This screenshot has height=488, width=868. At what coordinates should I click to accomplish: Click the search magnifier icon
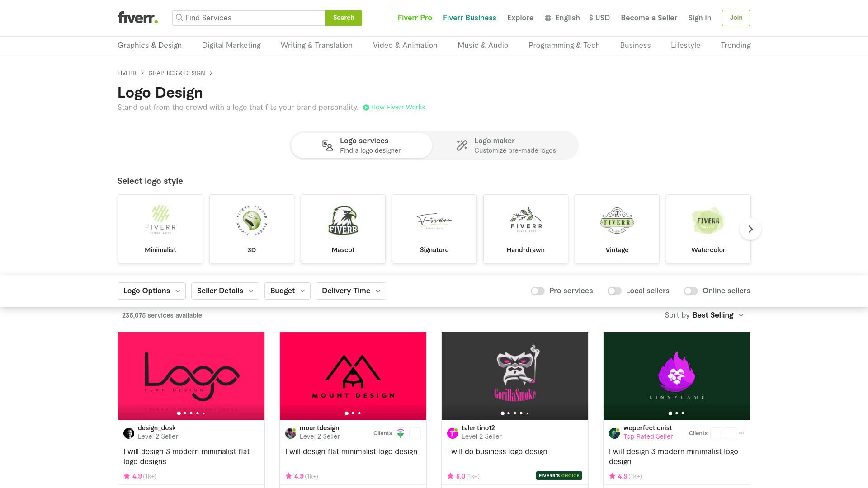click(179, 18)
